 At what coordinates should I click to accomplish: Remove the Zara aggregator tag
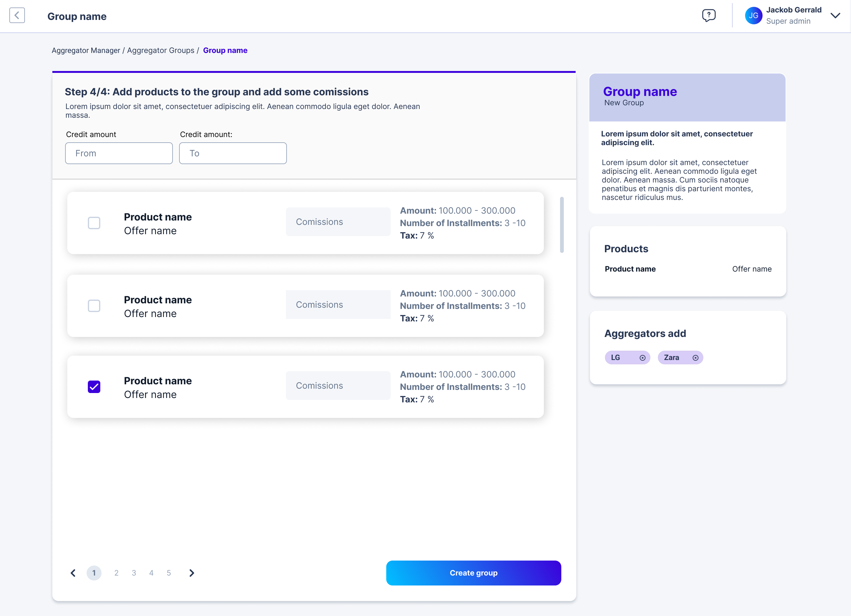[695, 358]
